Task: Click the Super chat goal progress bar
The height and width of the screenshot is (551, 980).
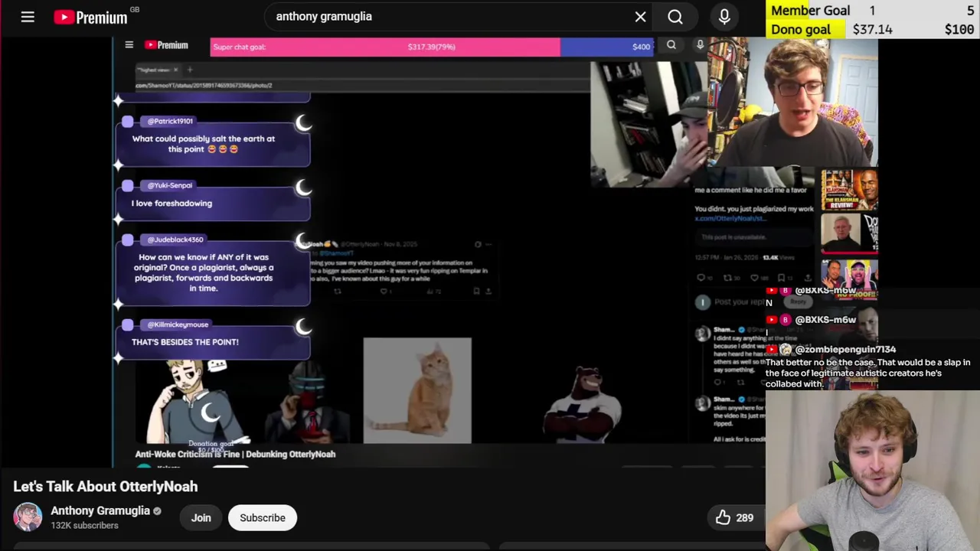Action: 432,47
